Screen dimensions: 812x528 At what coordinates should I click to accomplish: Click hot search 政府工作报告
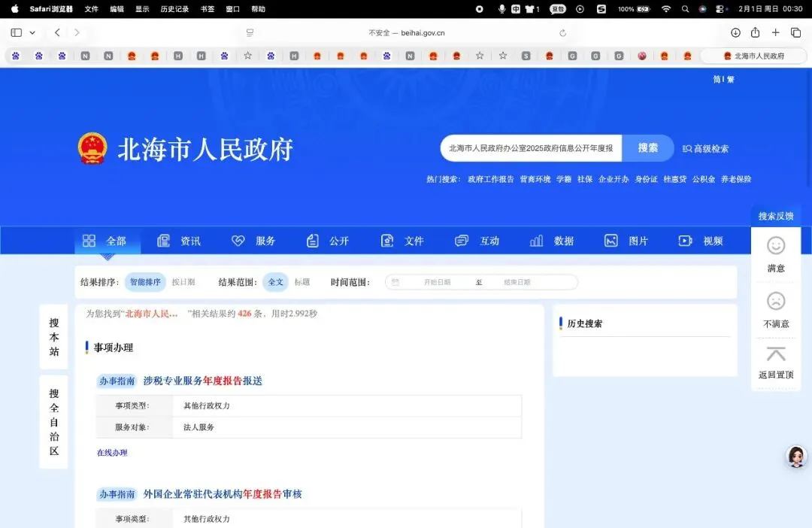coord(490,179)
